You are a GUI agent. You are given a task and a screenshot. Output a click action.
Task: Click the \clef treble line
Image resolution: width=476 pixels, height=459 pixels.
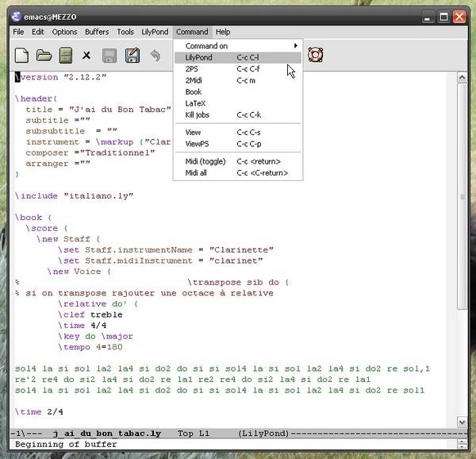[90, 314]
